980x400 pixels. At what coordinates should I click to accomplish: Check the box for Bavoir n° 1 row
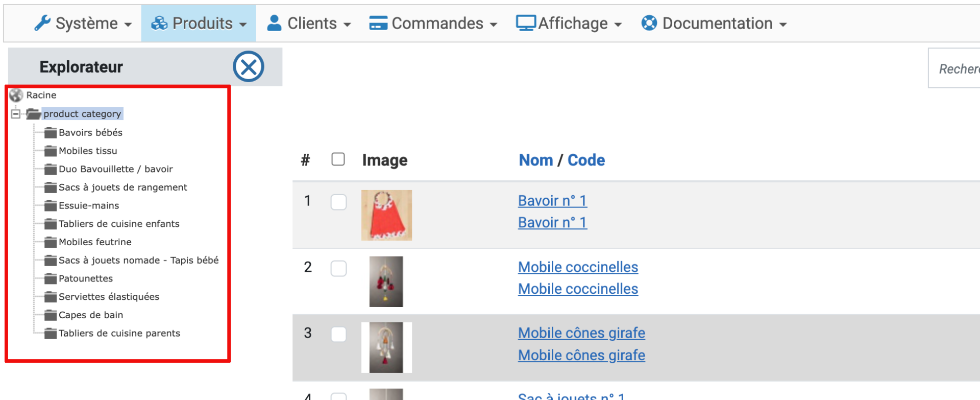[338, 202]
